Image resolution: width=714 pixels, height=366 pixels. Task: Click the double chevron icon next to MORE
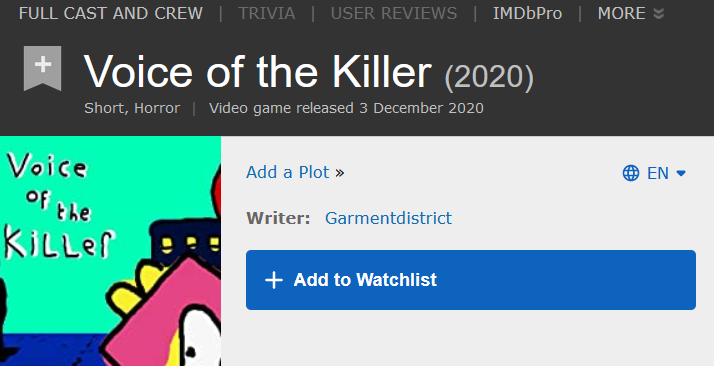click(x=658, y=14)
